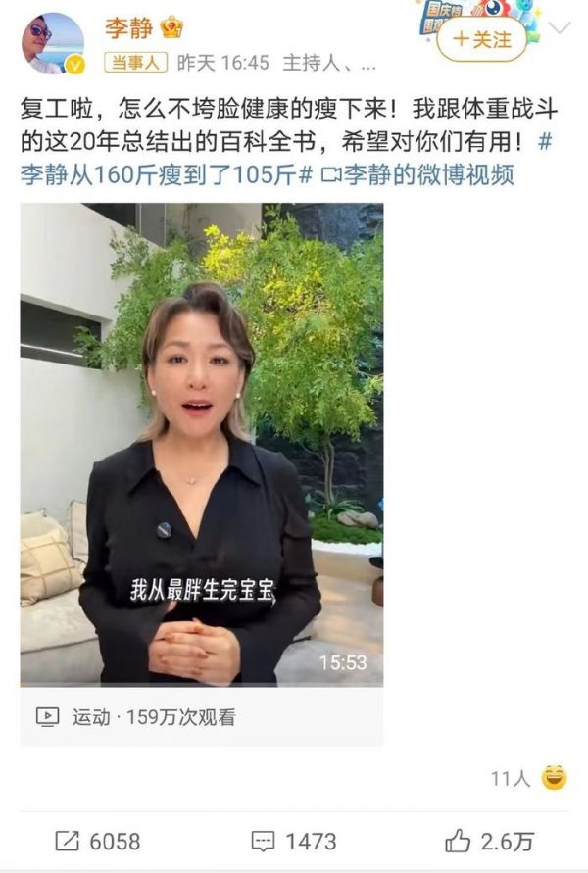Image resolution: width=588 pixels, height=873 pixels.
Task: Tap the 当事人 tag label
Action: (x=136, y=63)
